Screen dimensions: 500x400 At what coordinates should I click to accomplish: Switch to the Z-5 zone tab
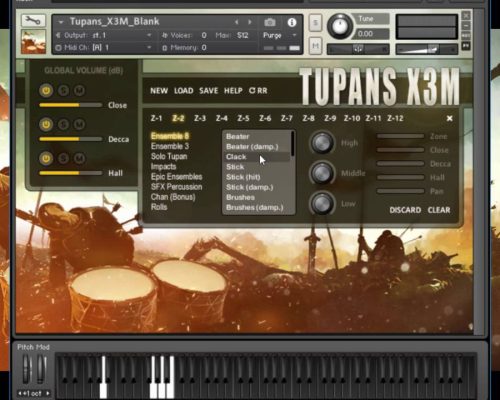pos(243,118)
